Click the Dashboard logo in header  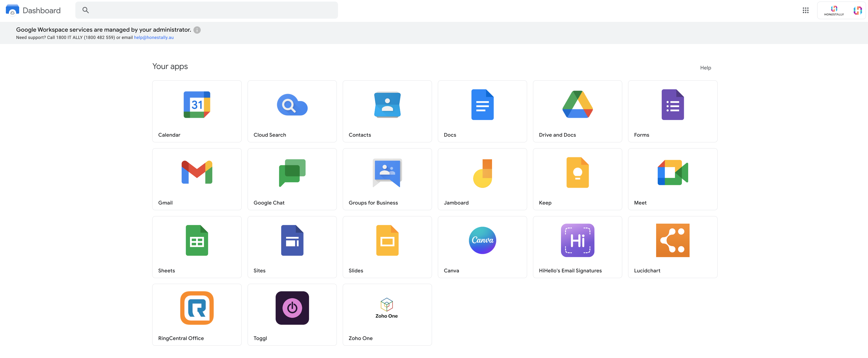coord(13,10)
